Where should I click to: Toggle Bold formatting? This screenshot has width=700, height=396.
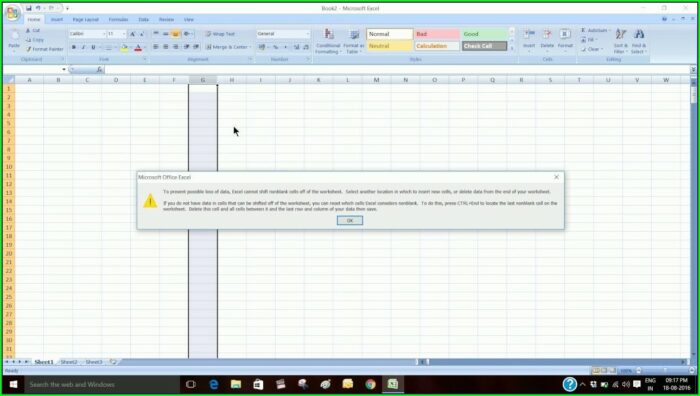point(74,47)
